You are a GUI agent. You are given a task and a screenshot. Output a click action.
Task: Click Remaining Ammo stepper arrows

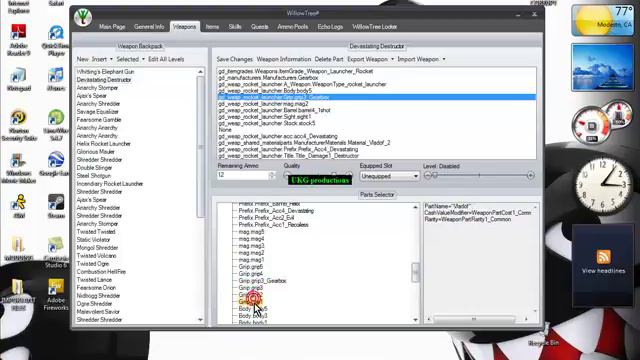coord(272,175)
